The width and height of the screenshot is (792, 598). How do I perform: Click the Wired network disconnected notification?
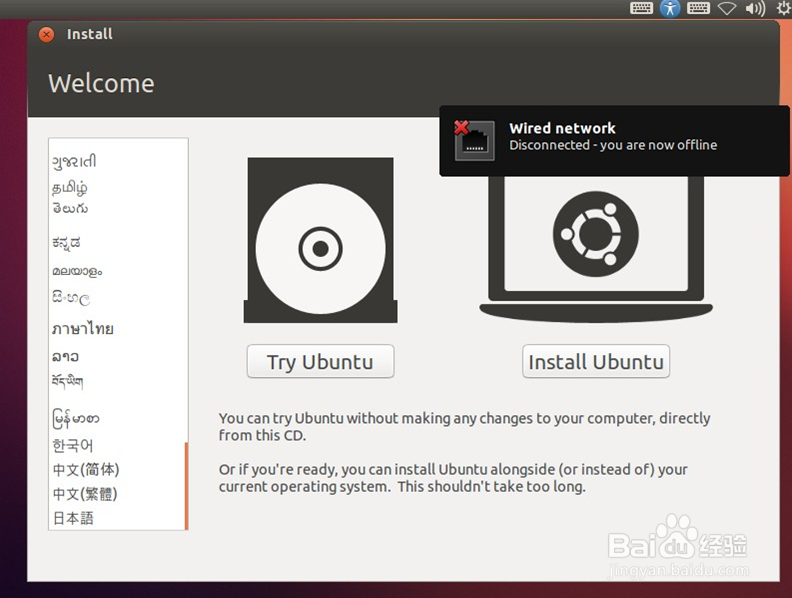coord(614,141)
